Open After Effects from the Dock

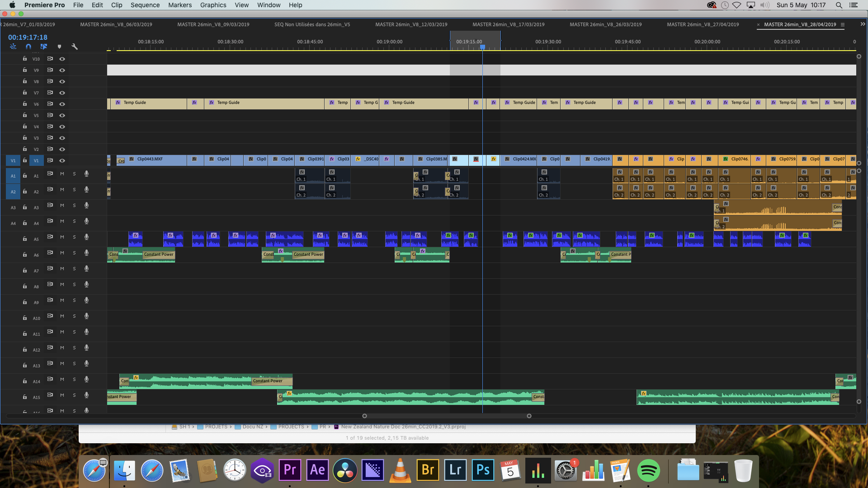[317, 470]
